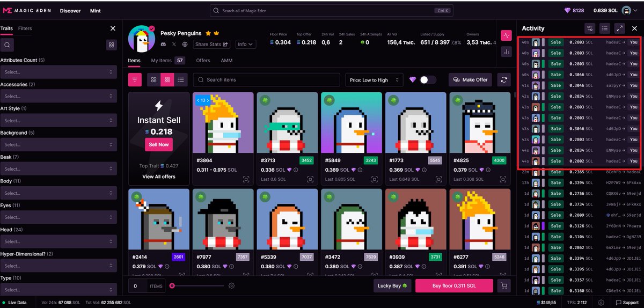The height and width of the screenshot is (308, 644).
Task: Open the Discord link for Pesky Penguins
Action: click(164, 44)
